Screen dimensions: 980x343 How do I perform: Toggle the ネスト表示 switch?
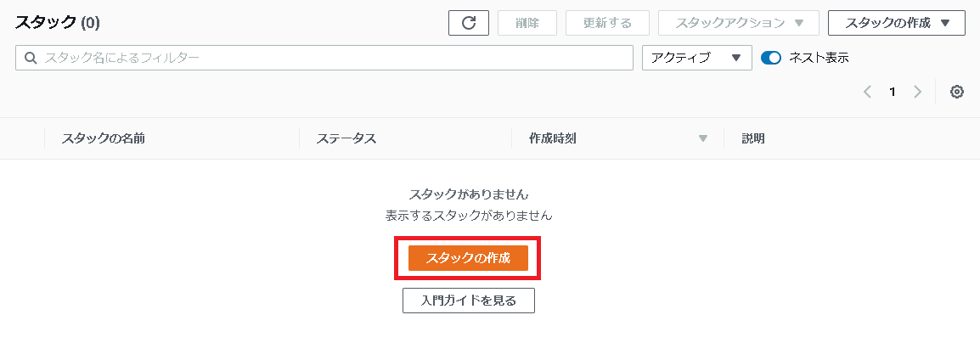pyautogui.click(x=771, y=58)
